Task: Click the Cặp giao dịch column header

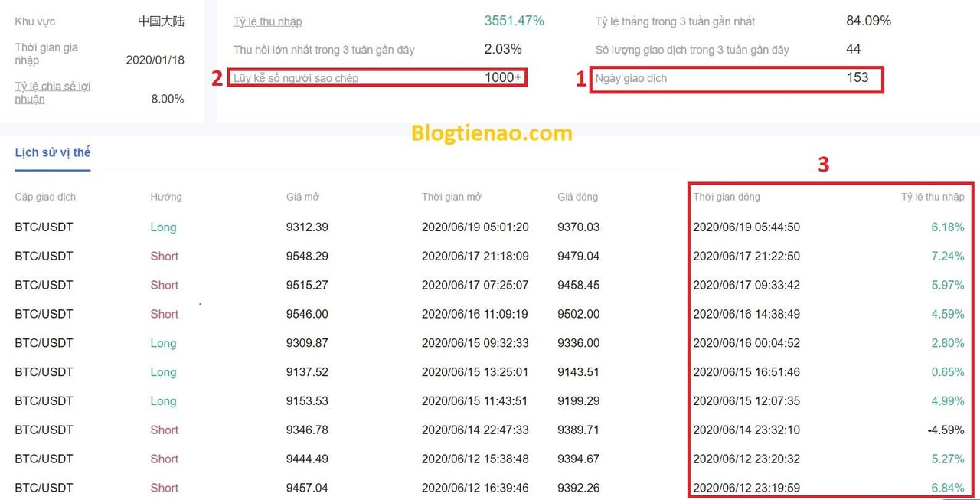Action: [45, 197]
